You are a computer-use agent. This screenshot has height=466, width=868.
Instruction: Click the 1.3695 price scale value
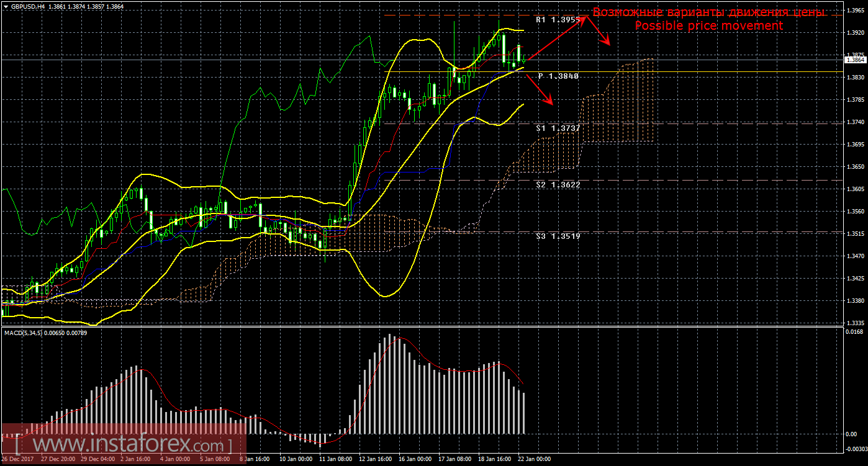coord(855,145)
